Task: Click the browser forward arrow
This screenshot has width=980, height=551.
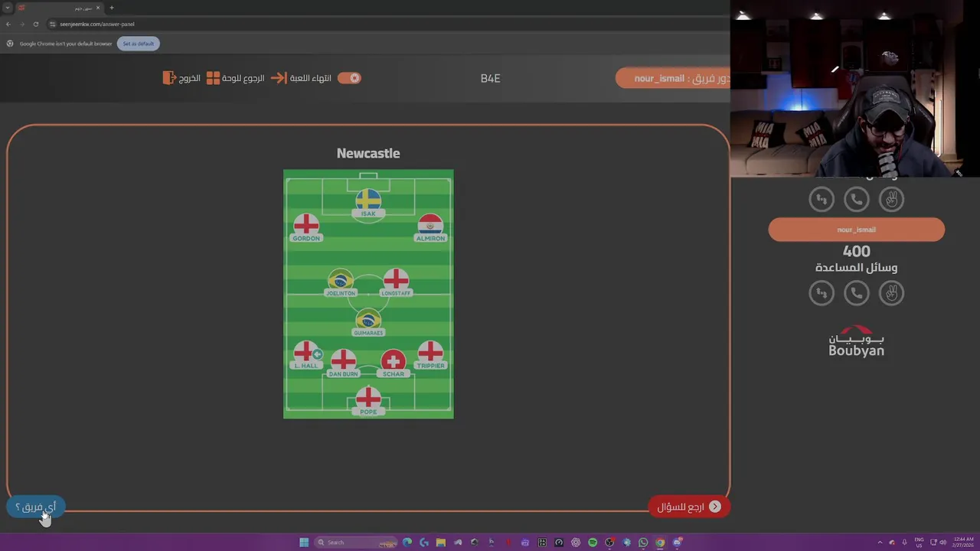Action: [x=21, y=24]
